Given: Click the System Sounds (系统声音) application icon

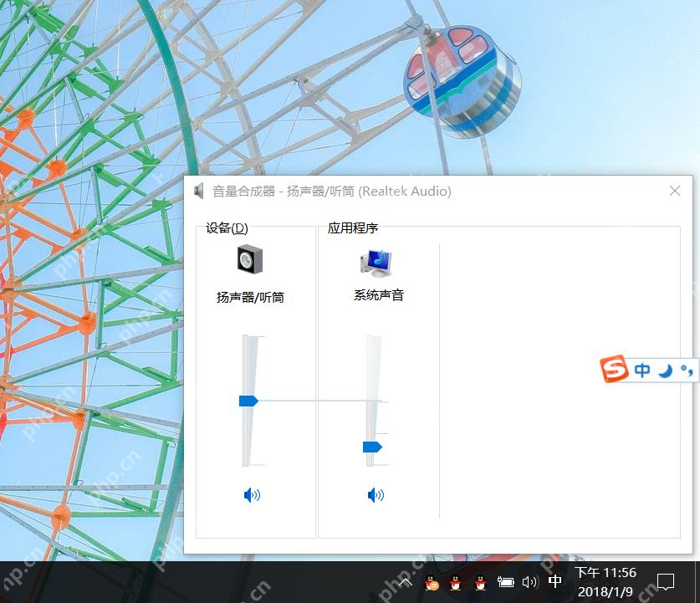Looking at the screenshot, I should 376,263.
